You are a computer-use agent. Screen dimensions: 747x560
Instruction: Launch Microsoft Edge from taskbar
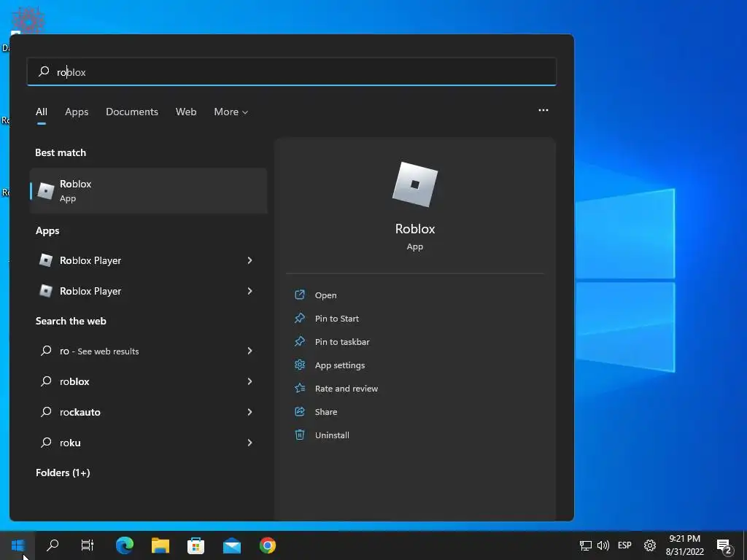click(125, 545)
